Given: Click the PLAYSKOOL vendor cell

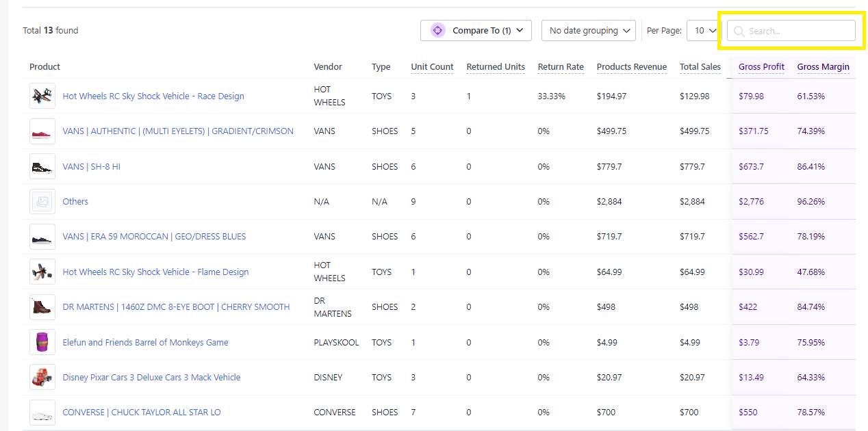Looking at the screenshot, I should pos(337,343).
